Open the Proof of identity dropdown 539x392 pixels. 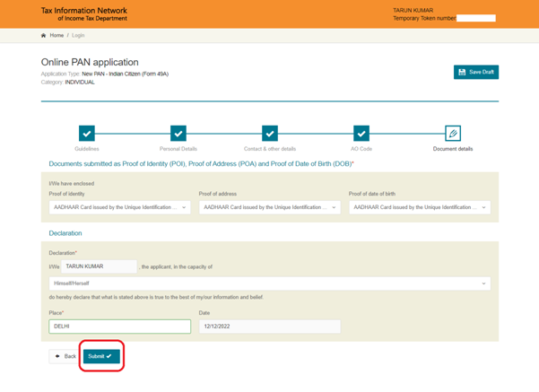119,207
